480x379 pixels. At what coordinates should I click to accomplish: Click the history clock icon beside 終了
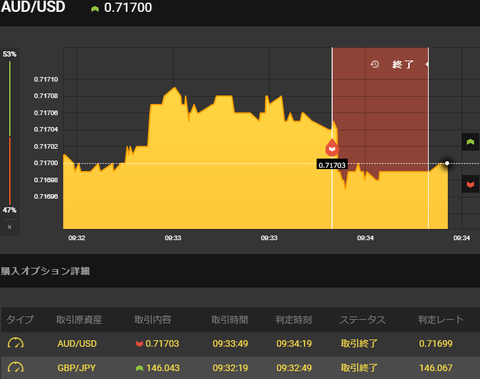375,64
